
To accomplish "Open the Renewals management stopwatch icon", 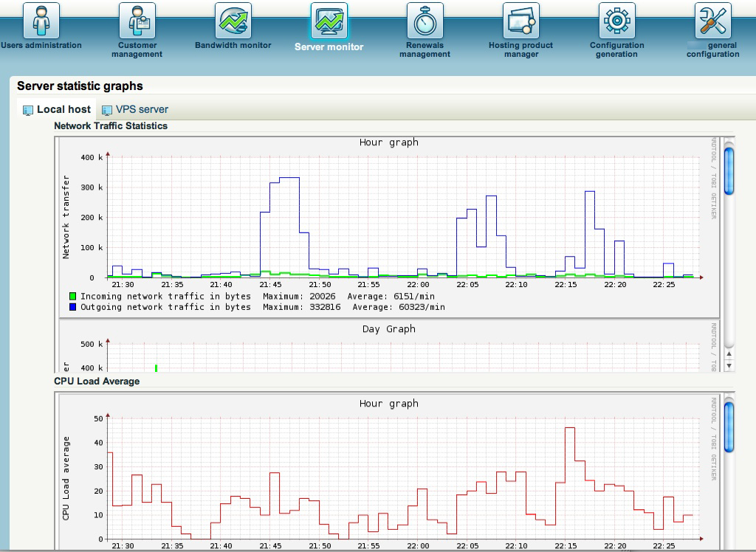I will (x=425, y=21).
